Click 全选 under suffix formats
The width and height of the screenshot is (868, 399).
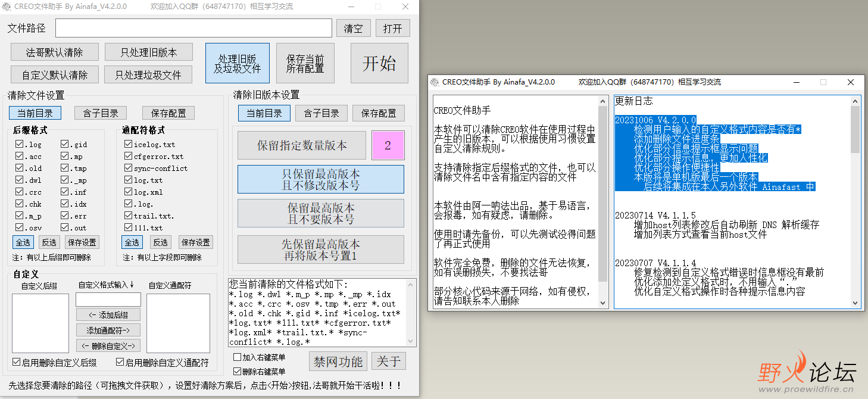[x=23, y=242]
